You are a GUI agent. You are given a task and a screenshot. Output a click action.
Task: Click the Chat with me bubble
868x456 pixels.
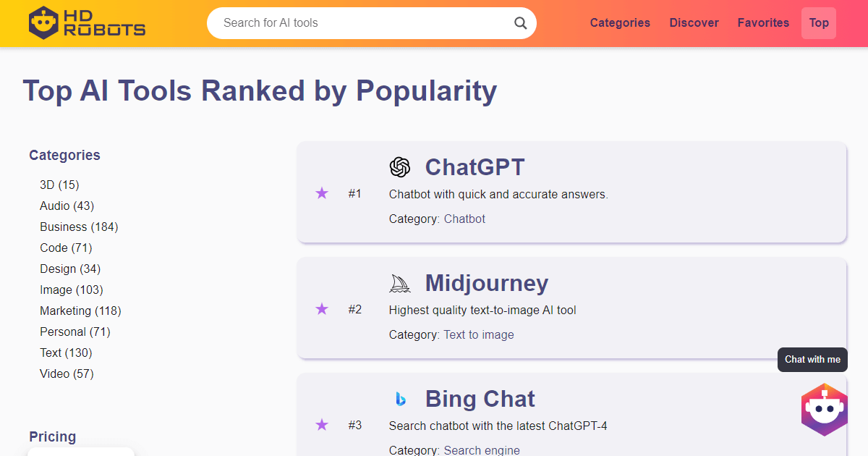[x=812, y=360]
